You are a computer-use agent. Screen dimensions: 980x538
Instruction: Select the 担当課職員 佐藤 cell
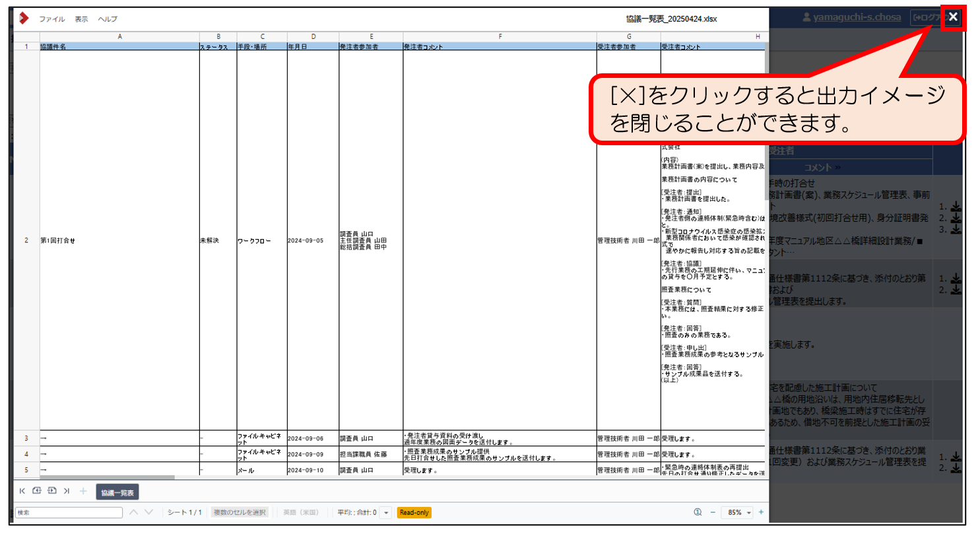(371, 454)
